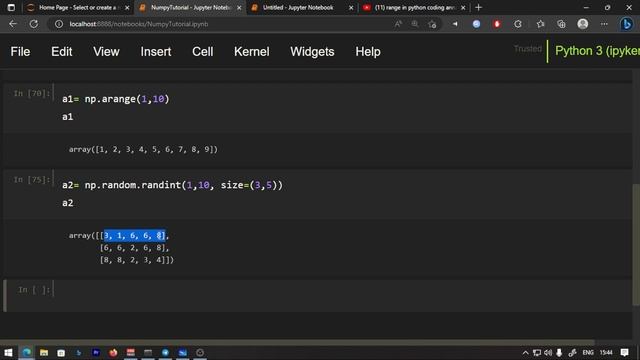Screen dimensions: 640x360
Task: Open the Bing sidebar button
Action: [x=626, y=24]
